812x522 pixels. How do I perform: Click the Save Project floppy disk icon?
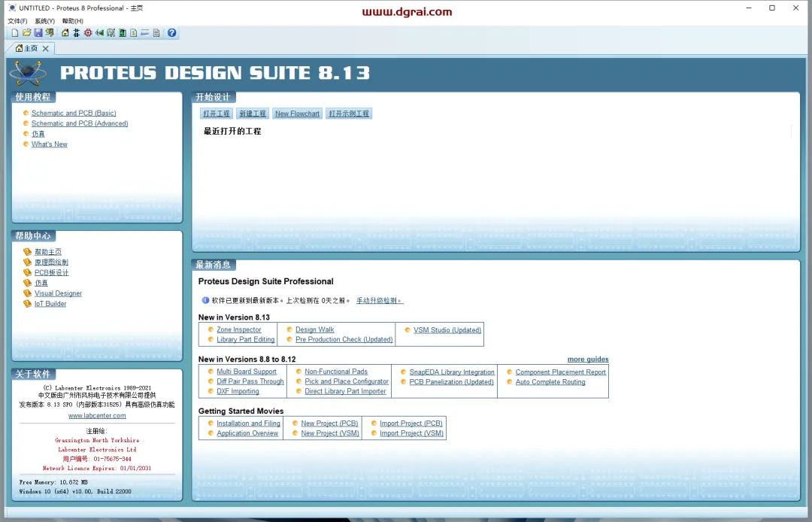click(38, 32)
